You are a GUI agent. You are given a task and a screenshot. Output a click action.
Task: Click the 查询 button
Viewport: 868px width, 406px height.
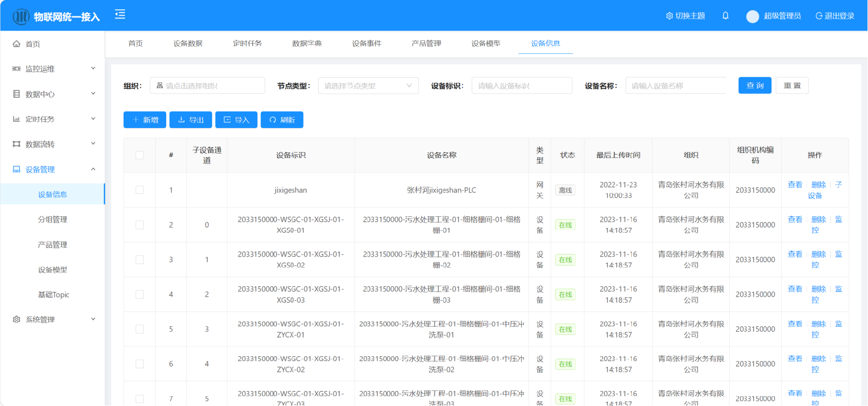(754, 86)
